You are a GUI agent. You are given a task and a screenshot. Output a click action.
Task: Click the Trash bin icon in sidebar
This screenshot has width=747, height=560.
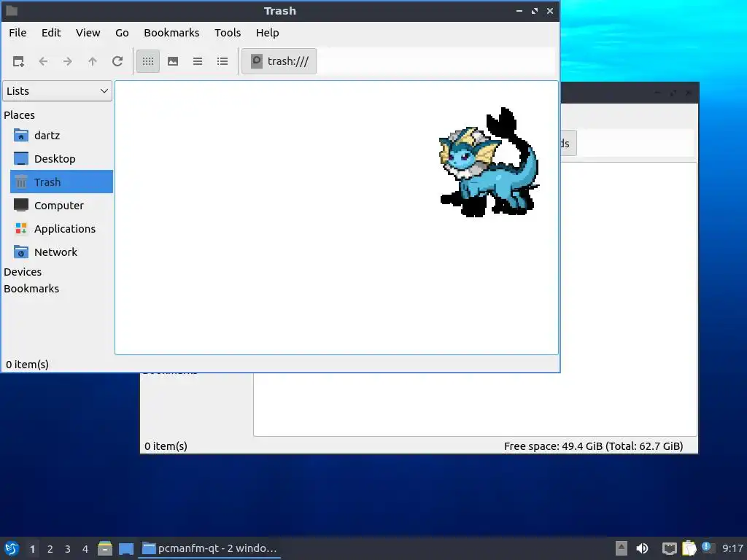pos(21,182)
